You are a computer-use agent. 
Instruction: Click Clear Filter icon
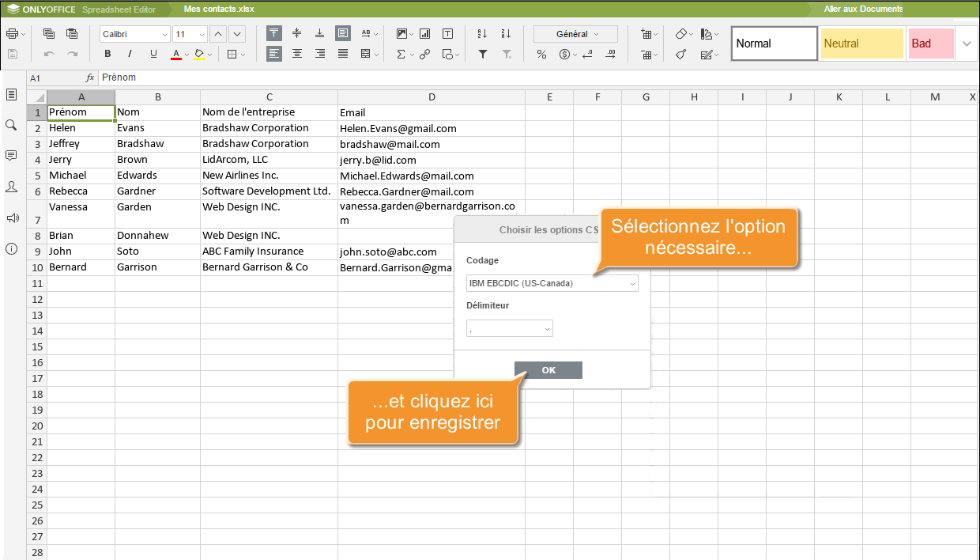(x=506, y=55)
